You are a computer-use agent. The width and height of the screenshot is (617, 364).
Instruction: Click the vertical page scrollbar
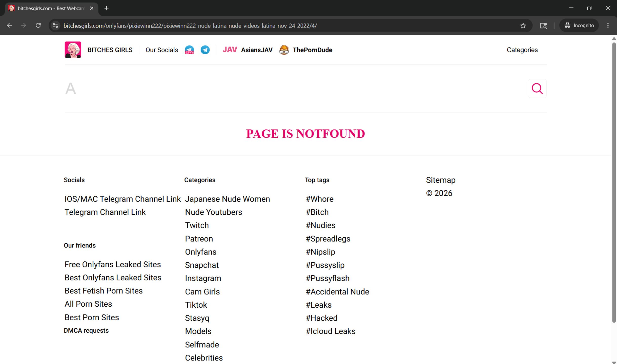614,182
